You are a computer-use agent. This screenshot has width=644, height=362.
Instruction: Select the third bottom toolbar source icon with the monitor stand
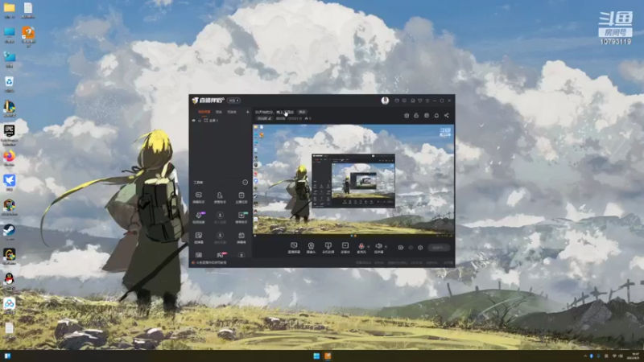(x=328, y=247)
